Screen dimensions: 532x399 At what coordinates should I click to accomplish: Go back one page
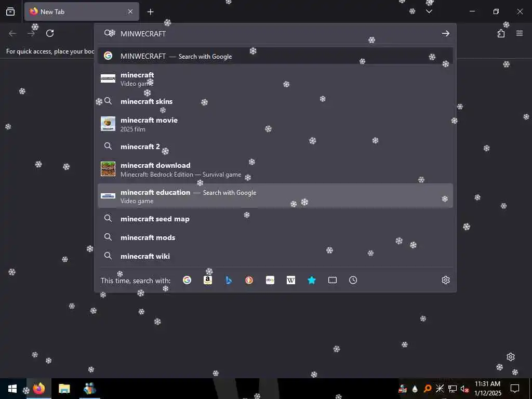tap(12, 33)
